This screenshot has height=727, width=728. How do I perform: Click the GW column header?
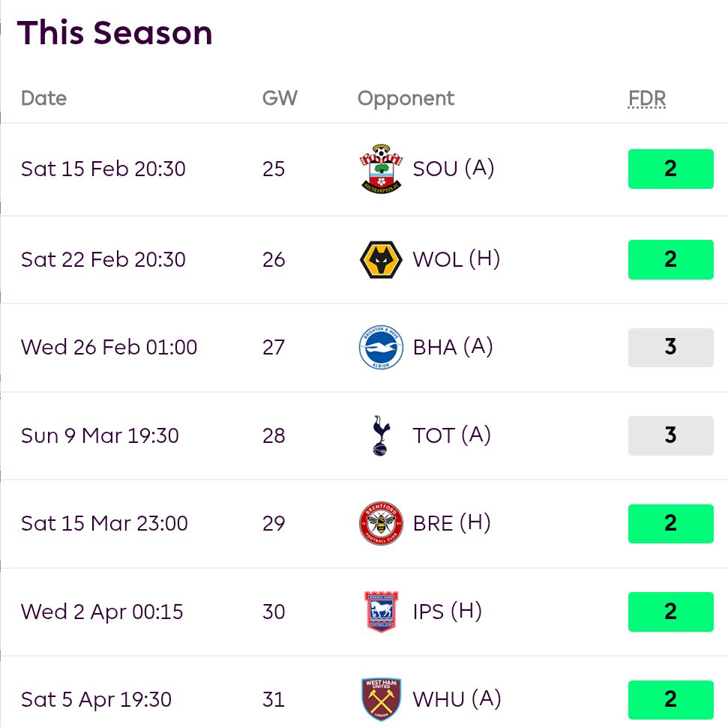(280, 98)
